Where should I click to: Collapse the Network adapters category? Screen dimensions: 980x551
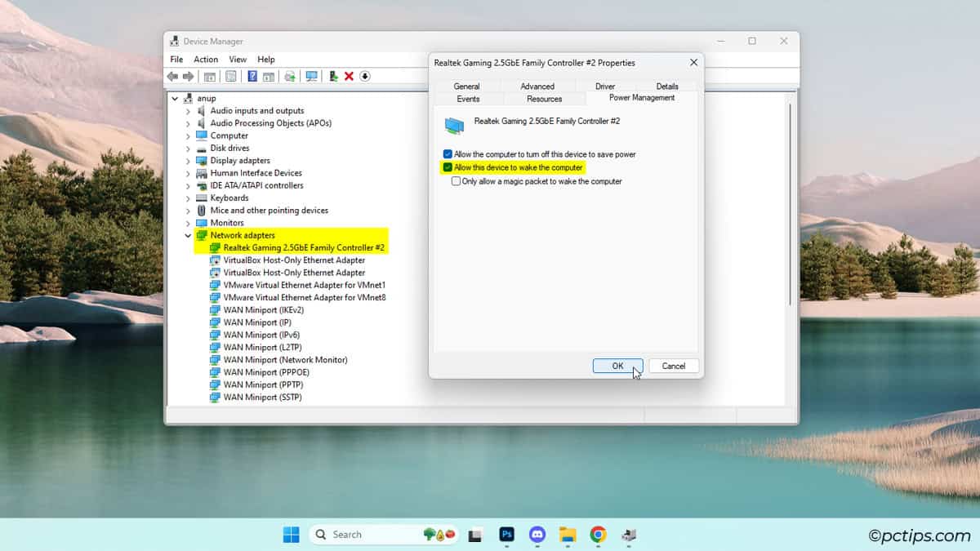188,235
